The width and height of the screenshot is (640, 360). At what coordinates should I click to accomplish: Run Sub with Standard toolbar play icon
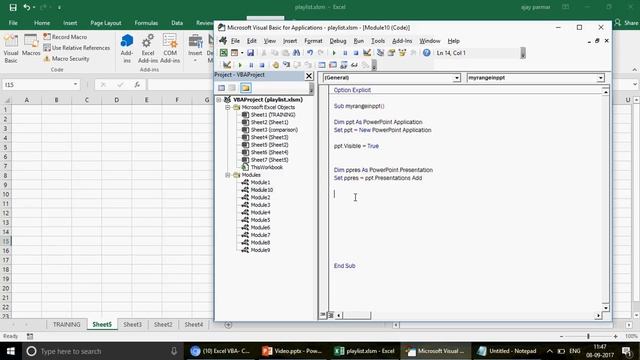(334, 53)
